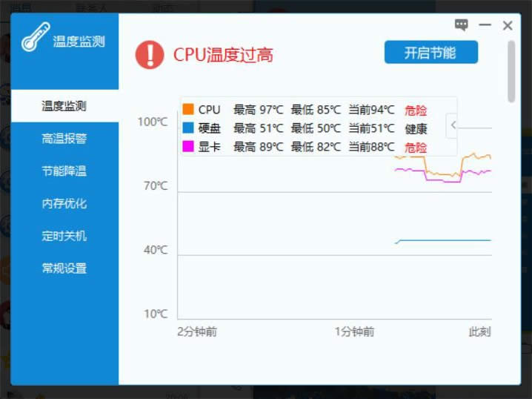Screen dimensions: 532x399
Task: Click the 显卡 legend label
Action: coord(210,147)
